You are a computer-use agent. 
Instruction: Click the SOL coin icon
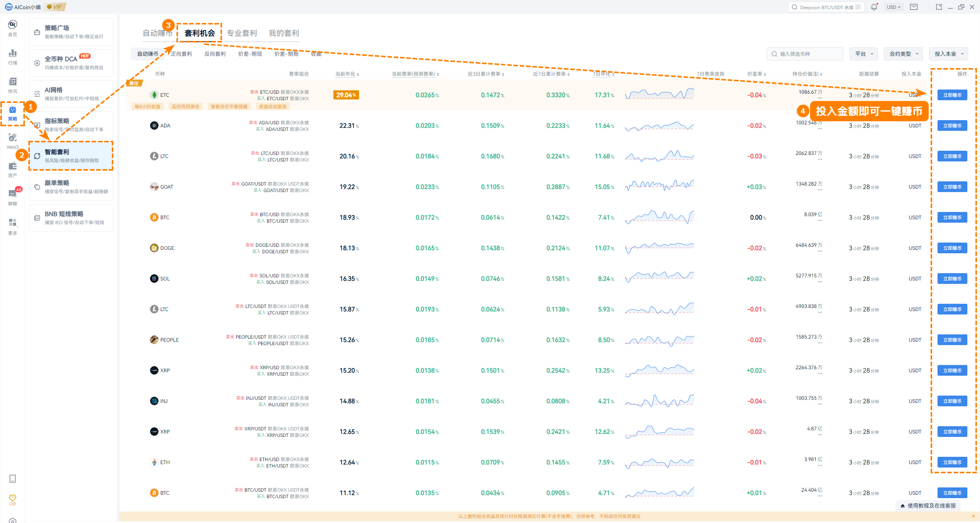point(154,279)
